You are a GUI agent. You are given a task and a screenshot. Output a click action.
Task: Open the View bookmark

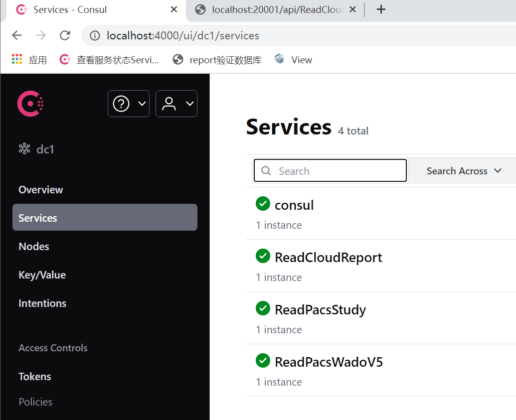294,59
